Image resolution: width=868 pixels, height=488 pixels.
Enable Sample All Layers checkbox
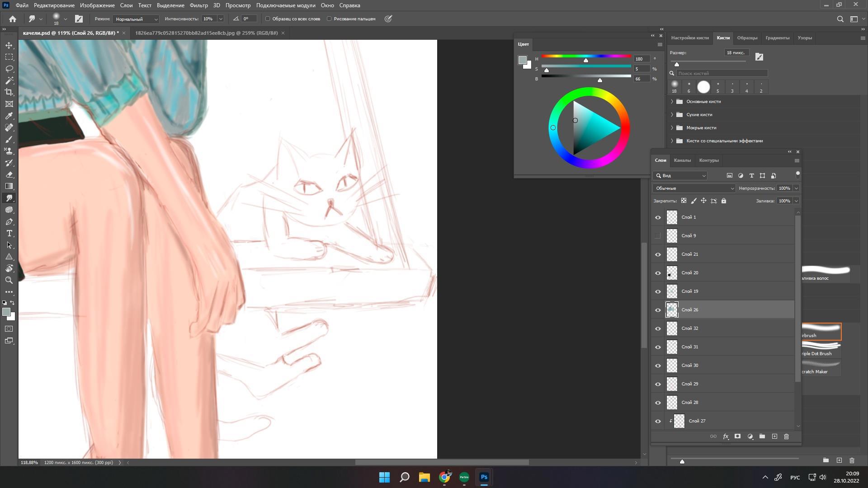(268, 19)
